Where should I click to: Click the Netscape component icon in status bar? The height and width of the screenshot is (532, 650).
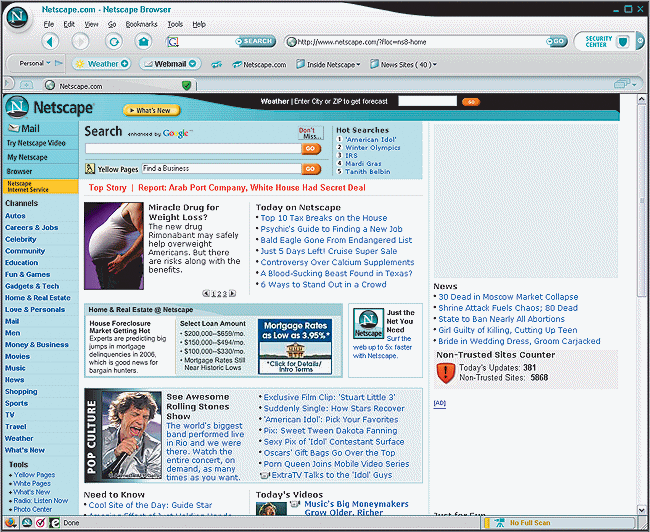[x=27, y=522]
